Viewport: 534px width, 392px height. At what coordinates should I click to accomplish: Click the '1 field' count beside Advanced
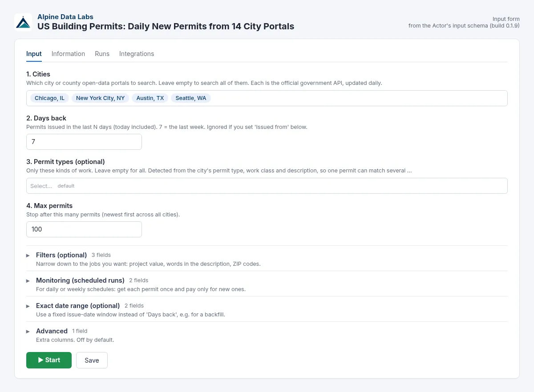tap(80, 331)
